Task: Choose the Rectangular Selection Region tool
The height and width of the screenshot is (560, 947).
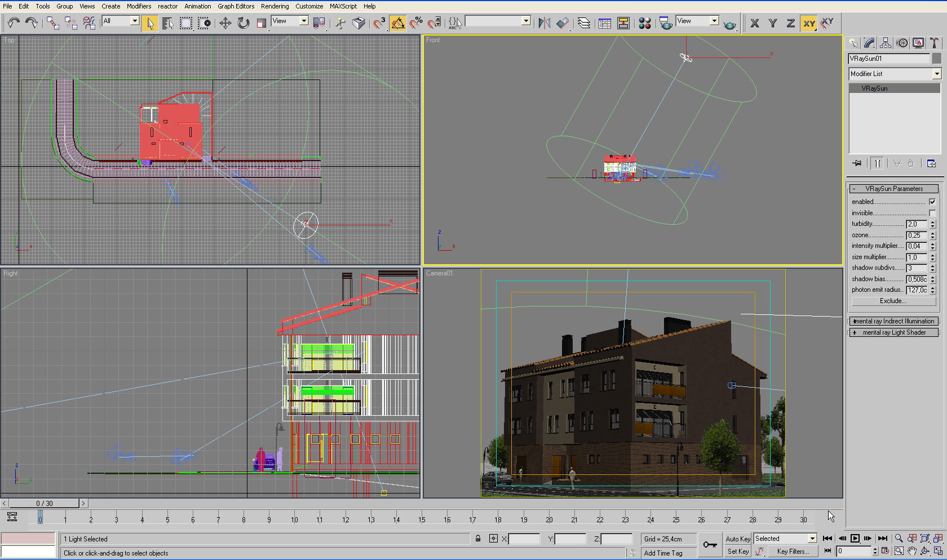Action: (x=186, y=23)
